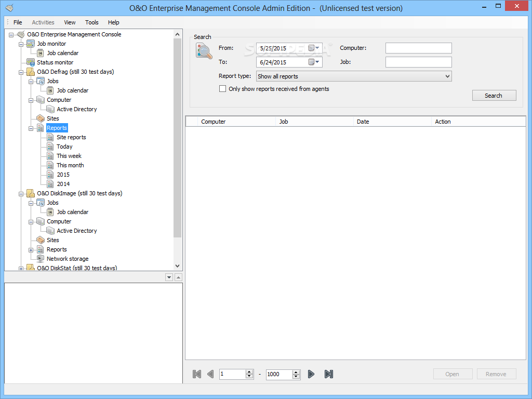The width and height of the screenshot is (532, 399).
Task: Go to the previous results page
Action: click(211, 374)
